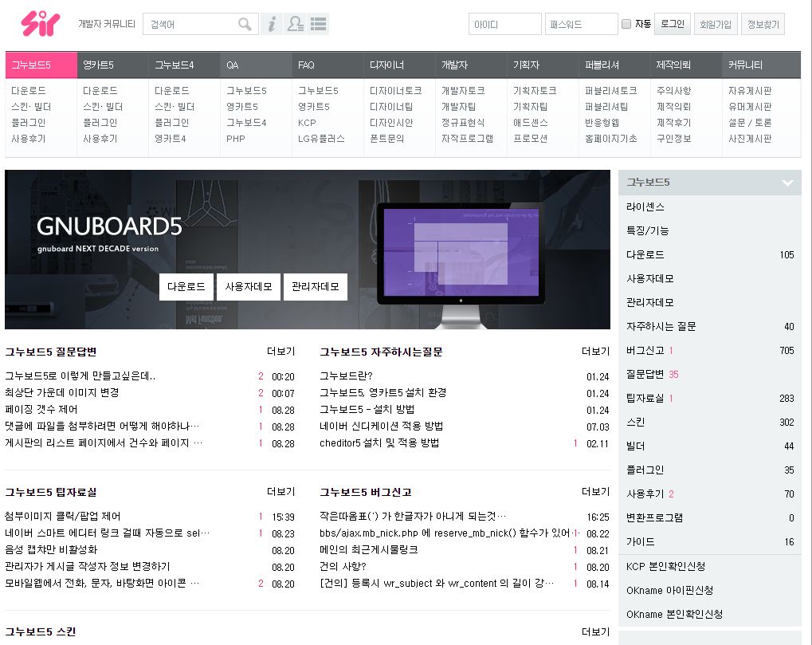
Task: Open 더보기 for 그누보드5 질문답변
Action: click(280, 352)
